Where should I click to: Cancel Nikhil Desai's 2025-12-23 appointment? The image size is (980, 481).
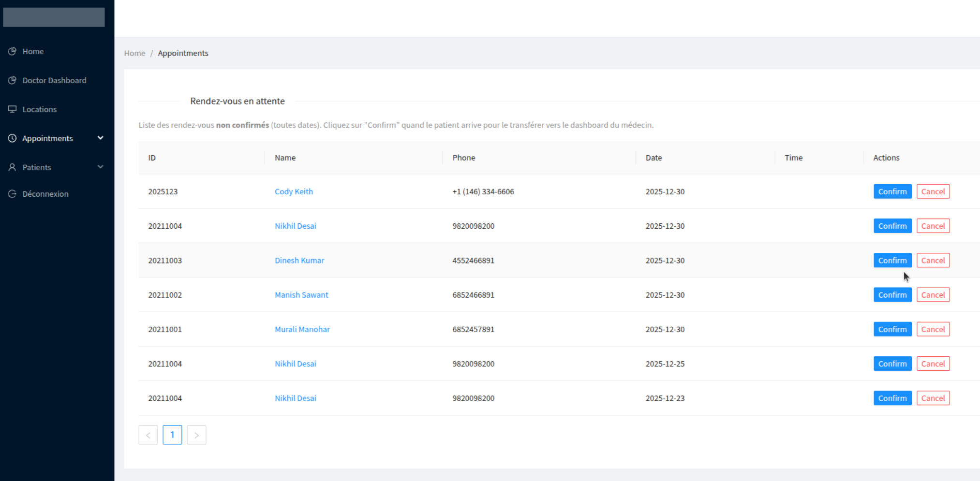(933, 398)
